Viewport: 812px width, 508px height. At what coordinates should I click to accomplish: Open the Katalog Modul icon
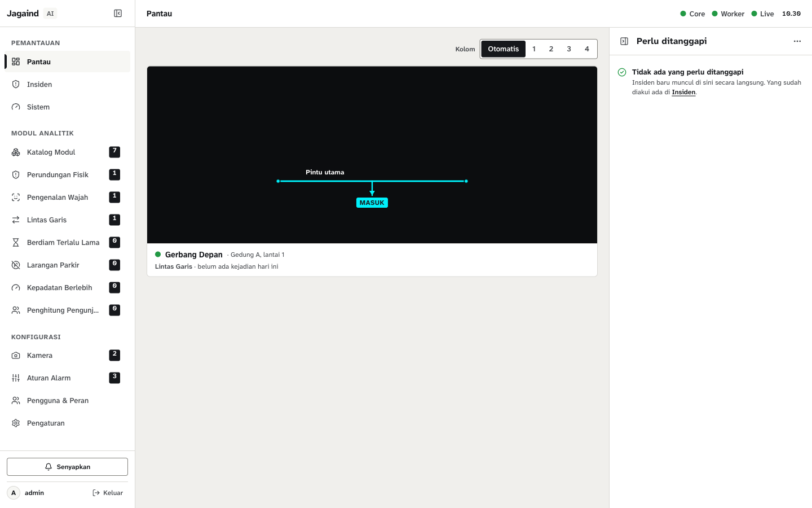pos(16,152)
